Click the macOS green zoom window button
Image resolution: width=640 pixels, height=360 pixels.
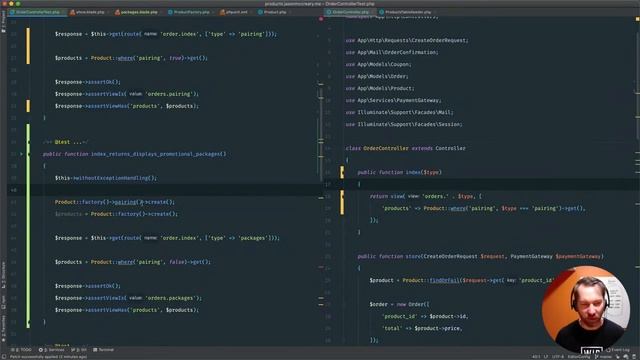point(18,3)
